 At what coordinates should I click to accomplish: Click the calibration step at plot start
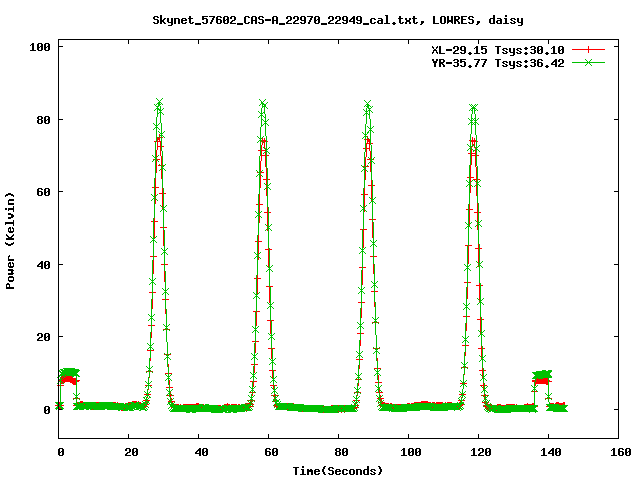[69, 376]
